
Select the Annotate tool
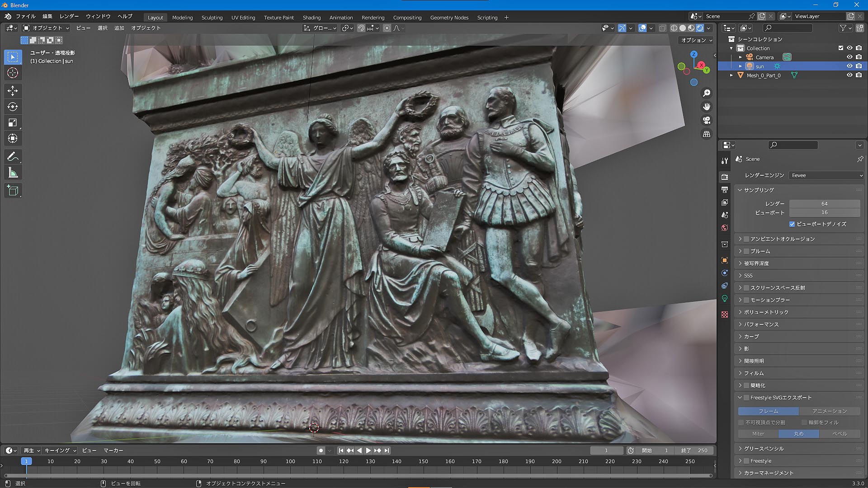13,157
